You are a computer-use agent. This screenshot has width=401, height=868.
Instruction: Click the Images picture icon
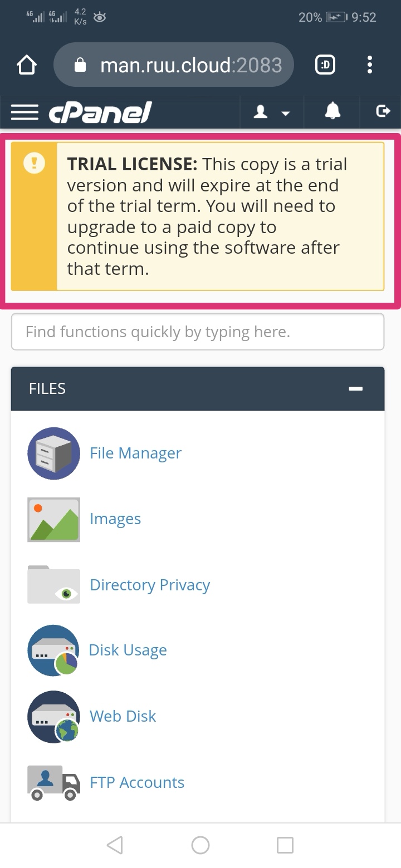point(53,519)
